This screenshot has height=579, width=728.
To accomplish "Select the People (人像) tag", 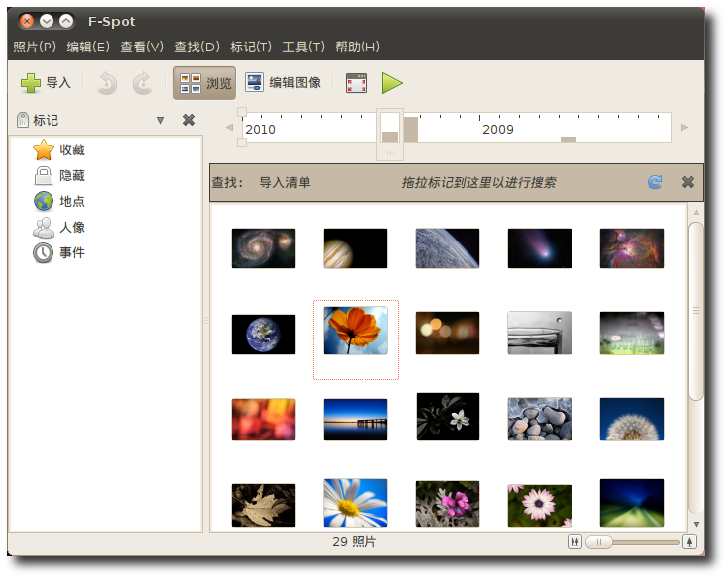I will click(x=59, y=228).
